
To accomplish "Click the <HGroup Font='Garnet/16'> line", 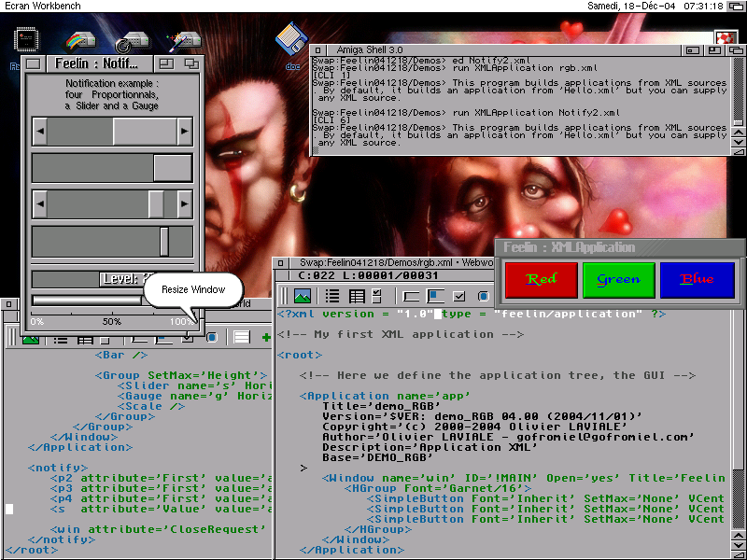I will click(x=438, y=488).
